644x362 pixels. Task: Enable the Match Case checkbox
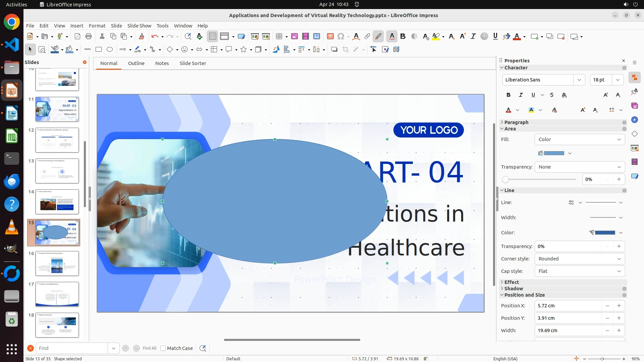[163, 348]
